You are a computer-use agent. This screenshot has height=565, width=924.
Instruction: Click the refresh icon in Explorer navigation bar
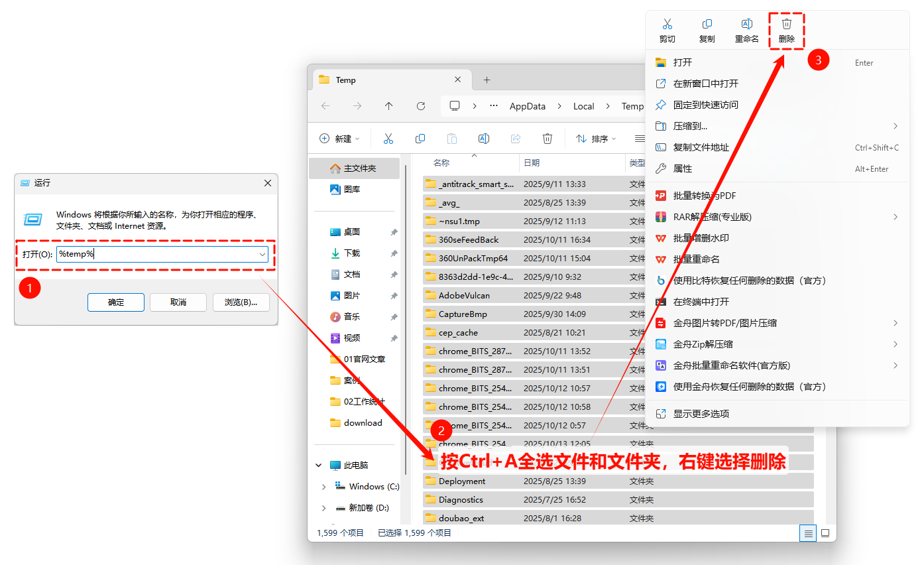(420, 106)
